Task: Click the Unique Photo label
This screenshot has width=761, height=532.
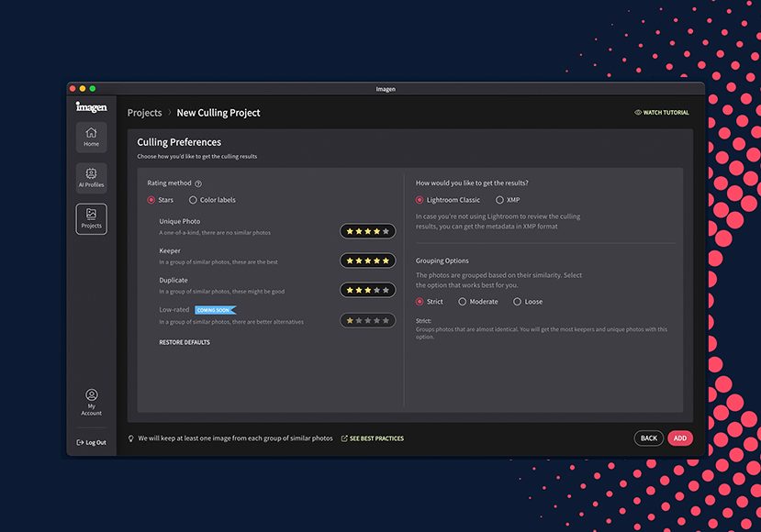Action: point(180,221)
